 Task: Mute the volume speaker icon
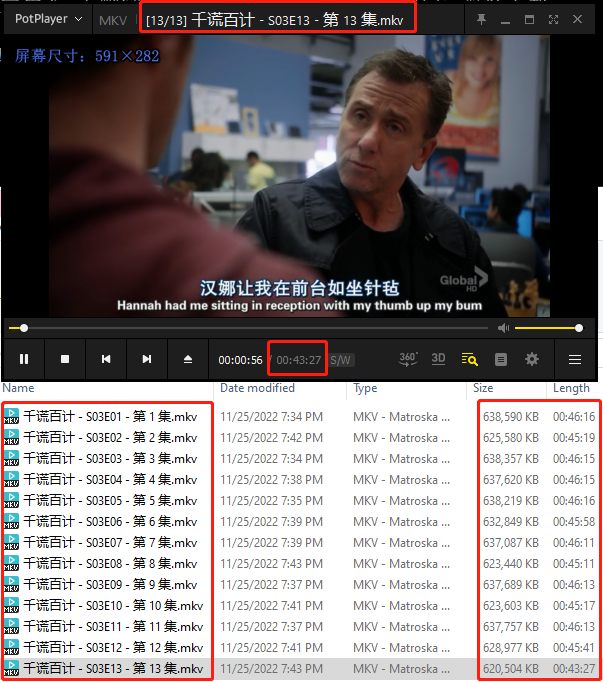(x=503, y=328)
